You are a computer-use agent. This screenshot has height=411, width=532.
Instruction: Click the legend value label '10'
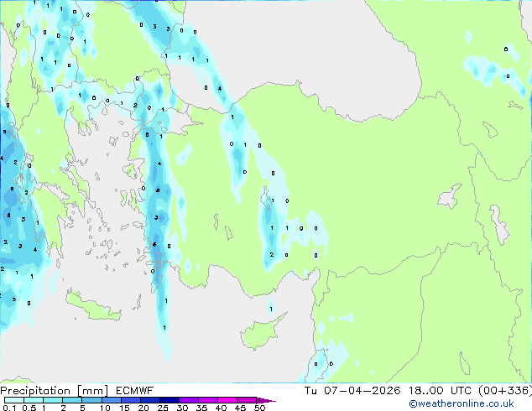105,408
